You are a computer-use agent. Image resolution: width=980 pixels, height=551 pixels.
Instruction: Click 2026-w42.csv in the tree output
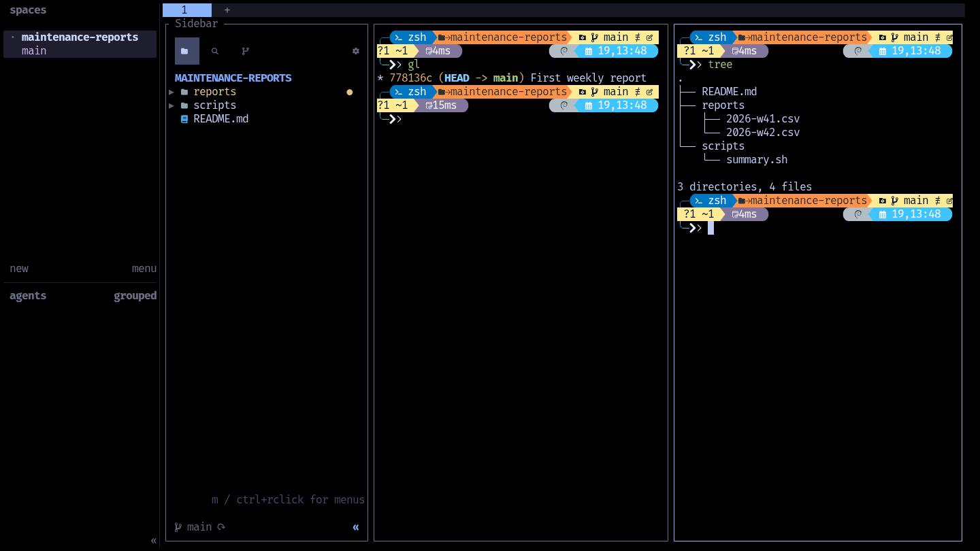pyautogui.click(x=763, y=133)
